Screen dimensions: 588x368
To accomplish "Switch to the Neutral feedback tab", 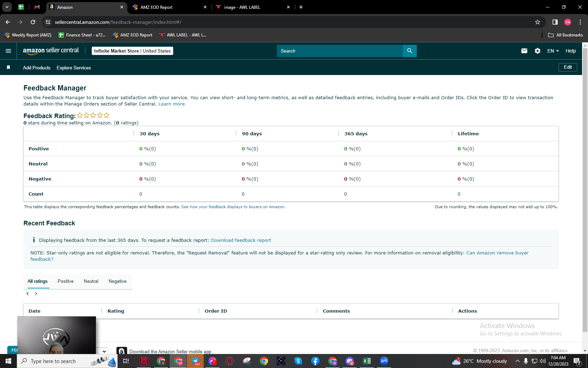I will tap(91, 281).
